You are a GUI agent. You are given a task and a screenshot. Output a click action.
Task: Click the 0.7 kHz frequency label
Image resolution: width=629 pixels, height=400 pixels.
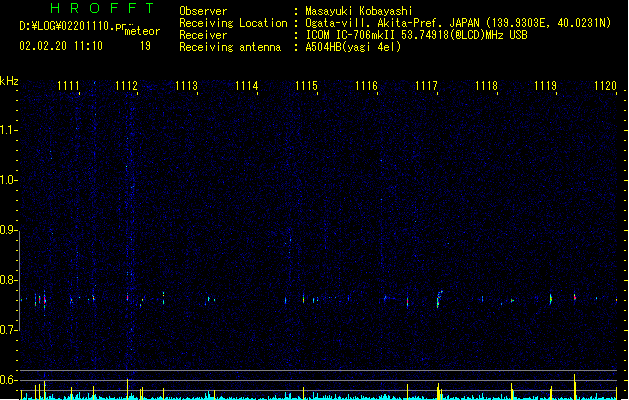click(x=8, y=330)
